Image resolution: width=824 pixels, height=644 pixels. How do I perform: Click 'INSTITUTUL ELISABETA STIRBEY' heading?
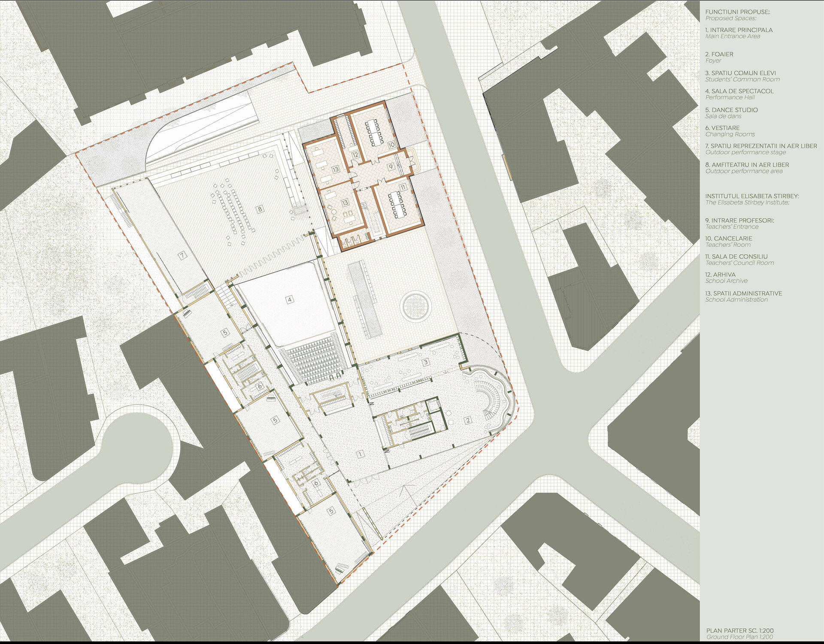coord(752,196)
